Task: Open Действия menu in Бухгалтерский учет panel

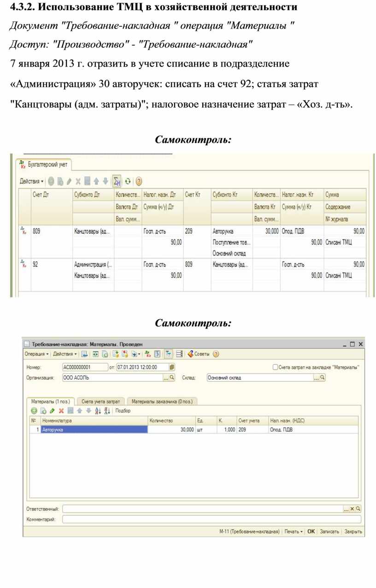Action: 32,181
